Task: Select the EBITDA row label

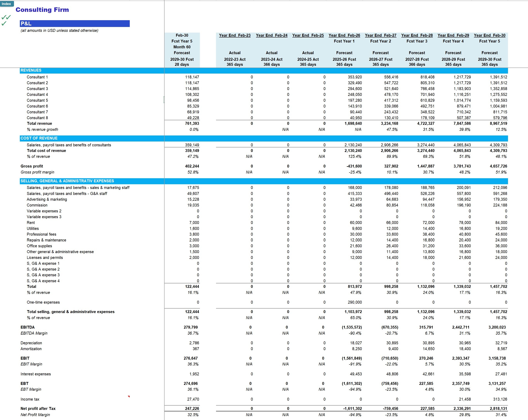Action: pyautogui.click(x=27, y=327)
